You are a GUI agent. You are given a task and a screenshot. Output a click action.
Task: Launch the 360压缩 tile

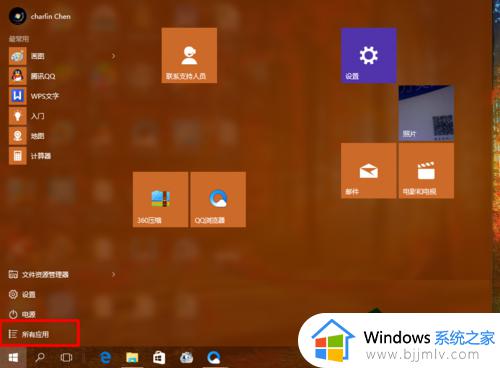160,200
